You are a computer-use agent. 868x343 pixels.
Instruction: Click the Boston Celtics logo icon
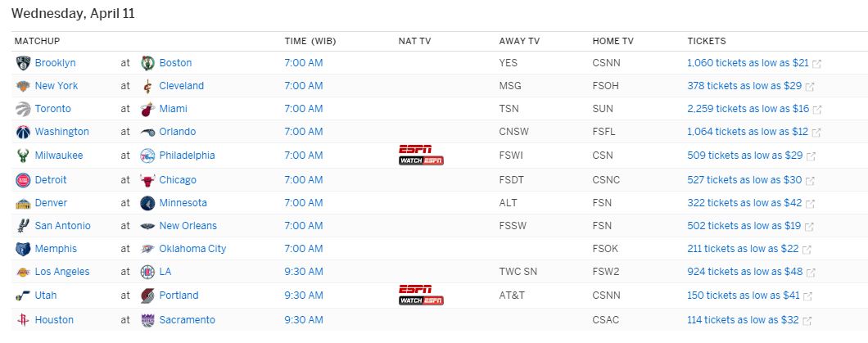(147, 63)
